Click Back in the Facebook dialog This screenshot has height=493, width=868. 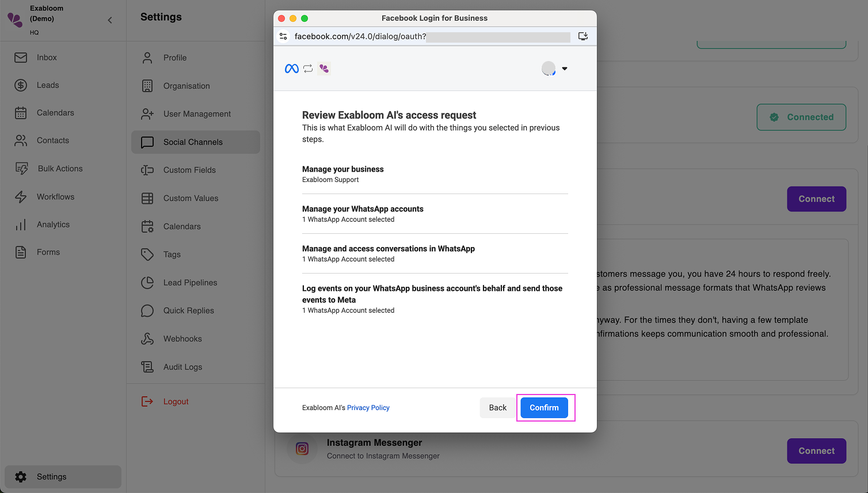497,407
